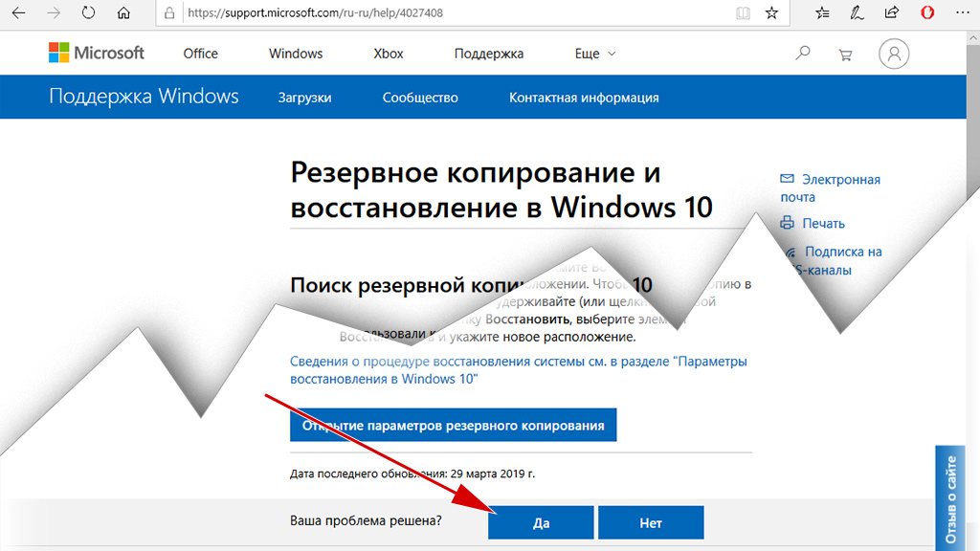This screenshot has height=551, width=980.
Task: Open the Отзыв о сайте feedback tab
Action: [x=950, y=497]
